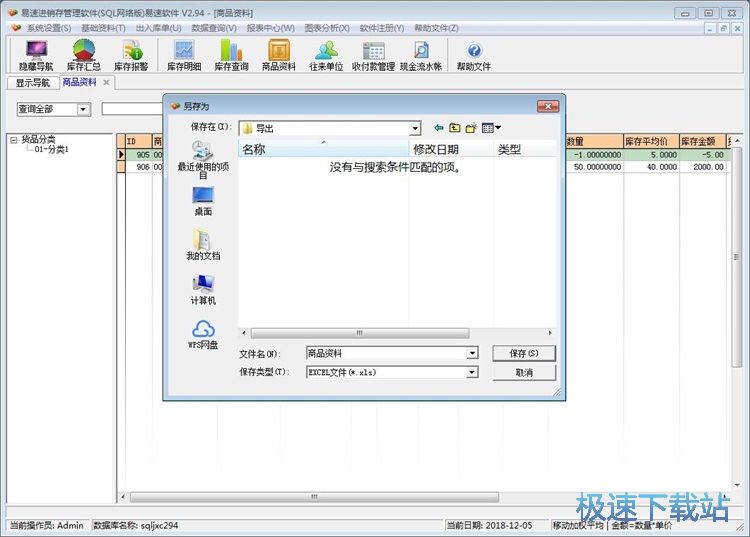Select the 01-分类1 tree item

pyautogui.click(x=52, y=150)
